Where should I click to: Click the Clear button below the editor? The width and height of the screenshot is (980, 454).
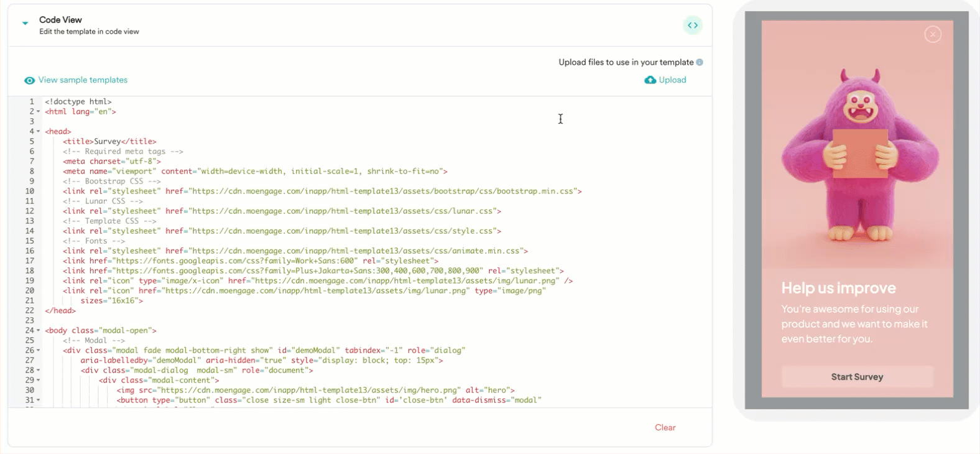click(x=665, y=427)
